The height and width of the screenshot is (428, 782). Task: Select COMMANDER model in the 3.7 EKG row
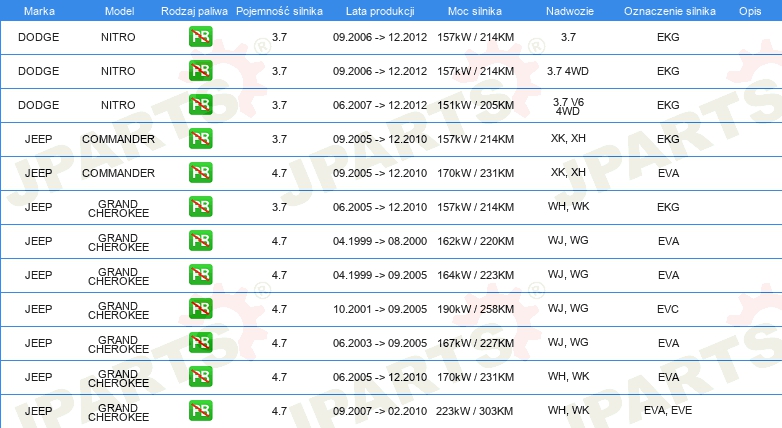coord(118,139)
